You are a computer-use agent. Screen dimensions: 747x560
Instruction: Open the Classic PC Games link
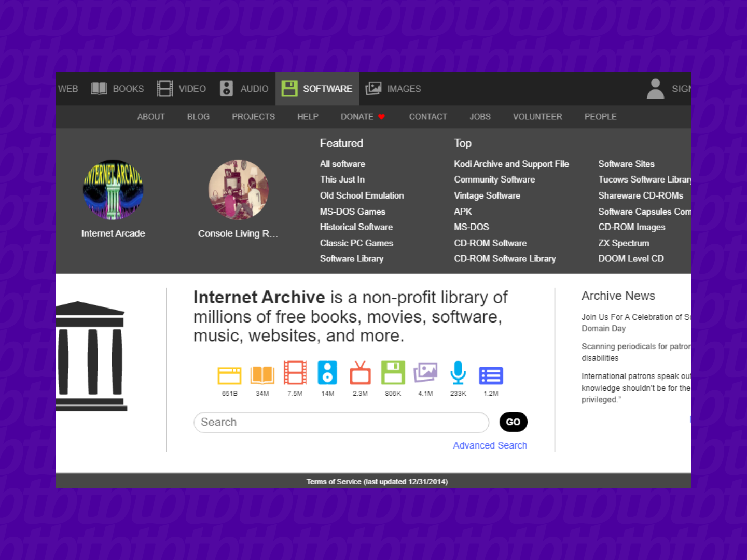click(x=356, y=243)
